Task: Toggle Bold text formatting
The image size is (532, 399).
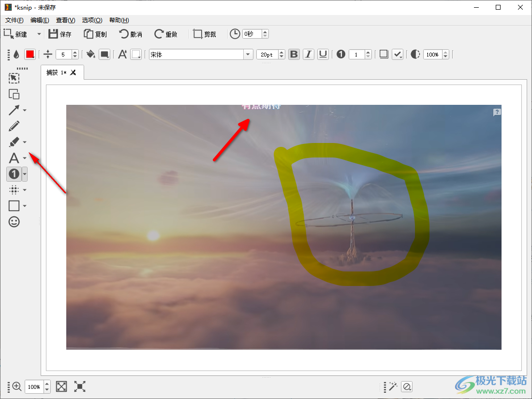Action: coord(294,55)
